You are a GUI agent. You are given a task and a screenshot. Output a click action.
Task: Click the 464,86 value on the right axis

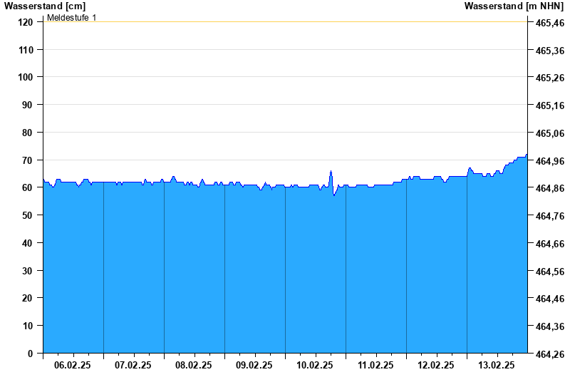(549, 188)
